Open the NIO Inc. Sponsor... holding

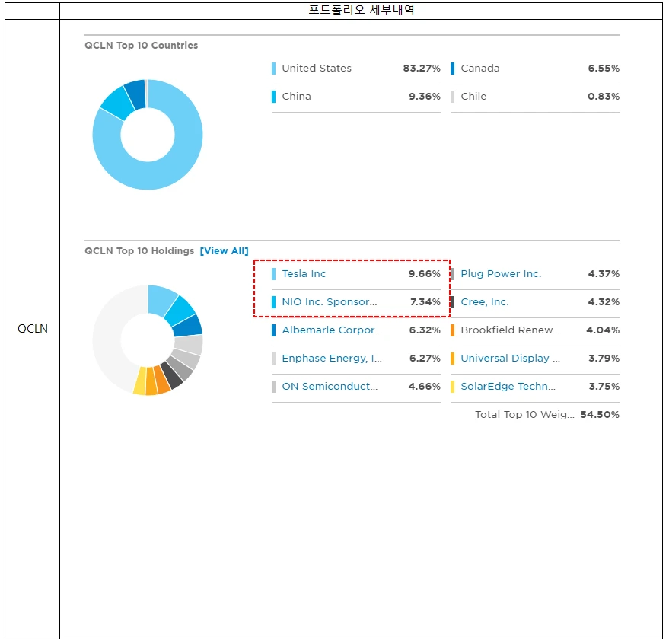tap(330, 301)
